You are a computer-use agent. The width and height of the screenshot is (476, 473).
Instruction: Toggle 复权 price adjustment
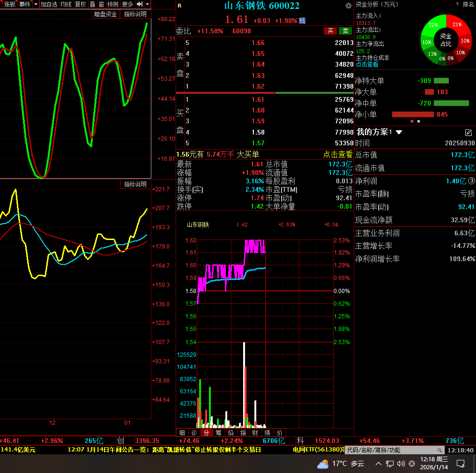[81, 4]
